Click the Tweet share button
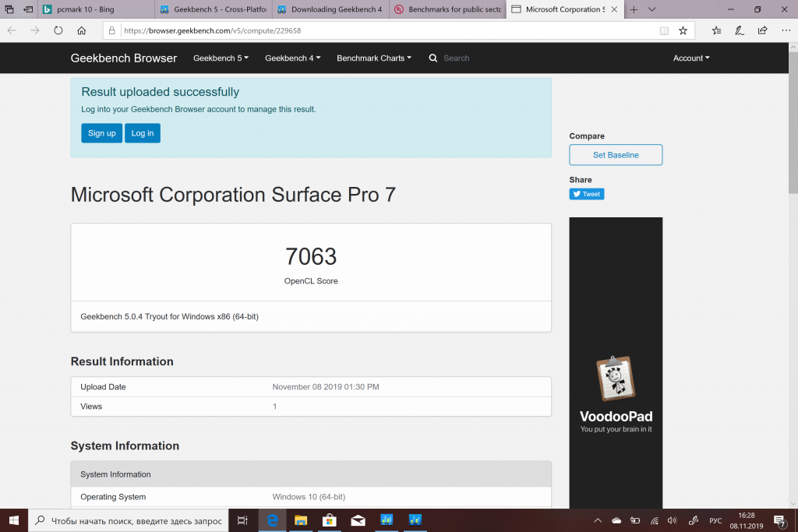 tap(587, 194)
